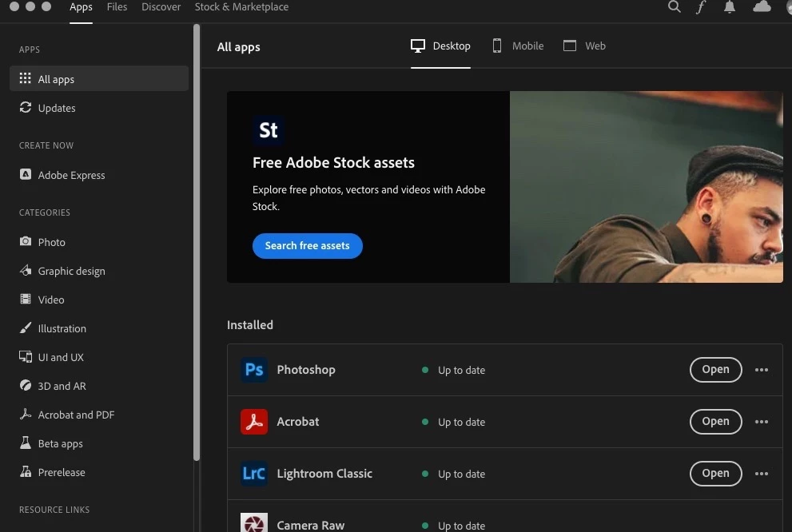Switch to Stock & Marketplace tab
The image size is (792, 532).
point(241,7)
